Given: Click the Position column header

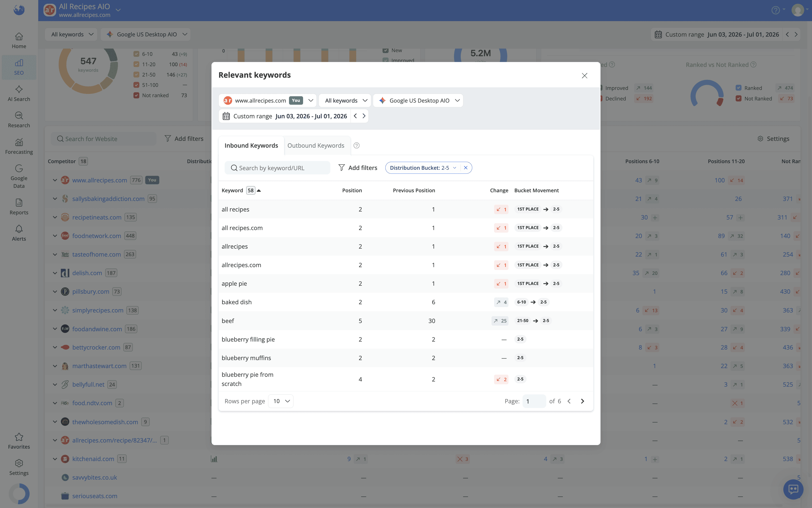Looking at the screenshot, I should click(x=352, y=191).
